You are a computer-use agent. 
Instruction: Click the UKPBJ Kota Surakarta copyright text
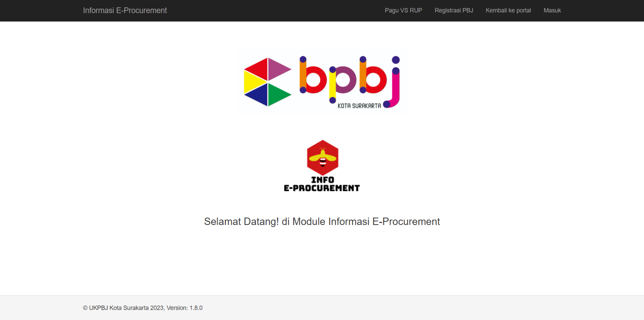(123, 308)
